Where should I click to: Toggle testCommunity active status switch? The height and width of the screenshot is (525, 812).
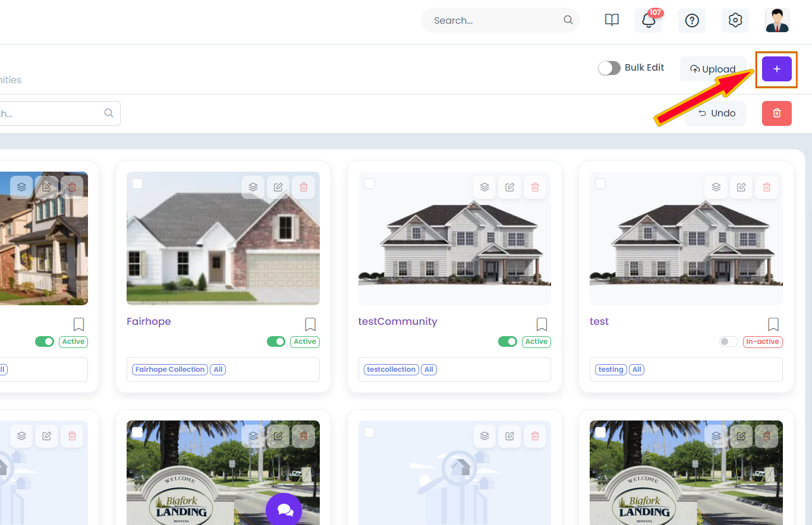pos(508,341)
